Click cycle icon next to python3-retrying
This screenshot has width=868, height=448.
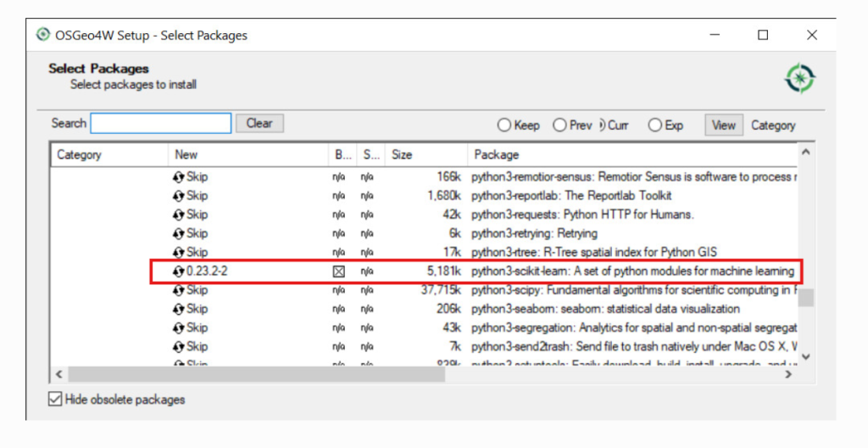(x=179, y=233)
